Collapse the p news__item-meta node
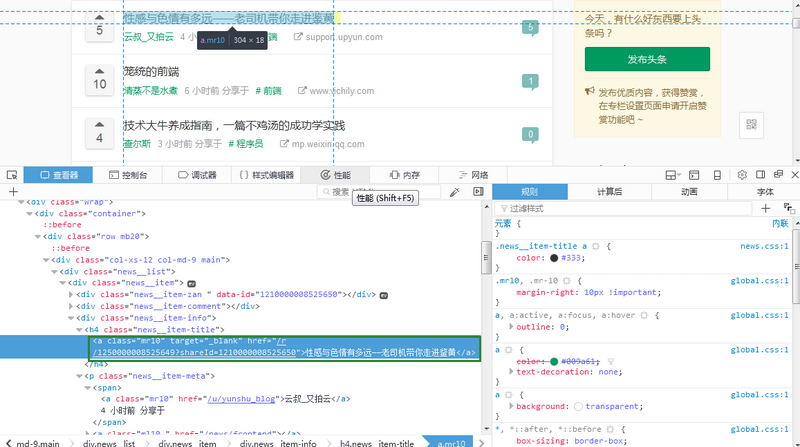This screenshot has height=447, width=800. click(x=79, y=377)
